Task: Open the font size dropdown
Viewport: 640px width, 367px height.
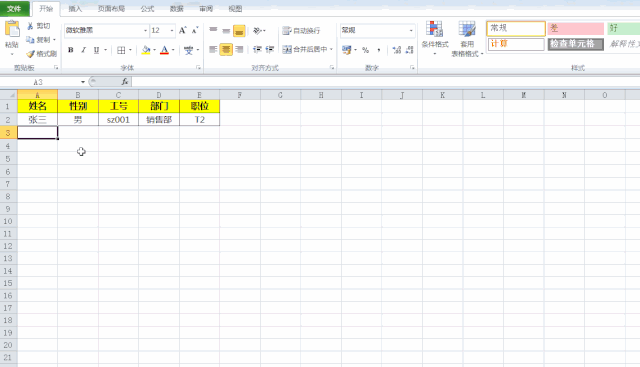Action: [x=172, y=31]
